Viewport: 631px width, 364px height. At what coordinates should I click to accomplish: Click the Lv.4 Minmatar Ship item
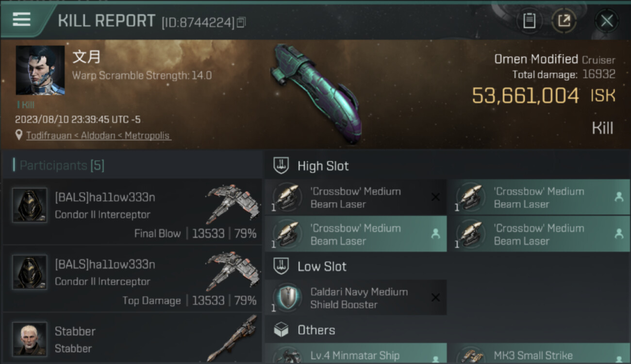pos(355,354)
